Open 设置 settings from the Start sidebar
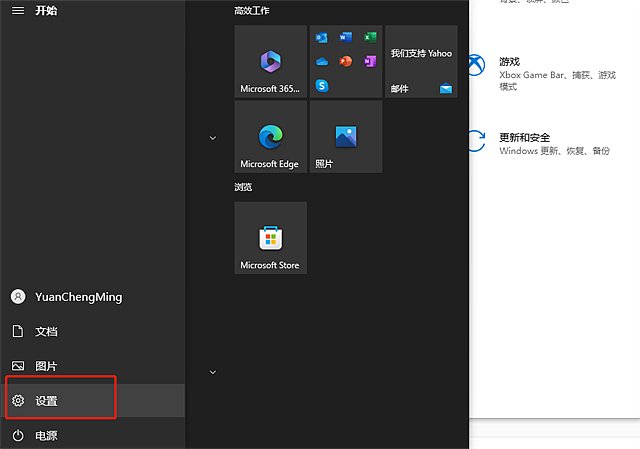 [93, 400]
